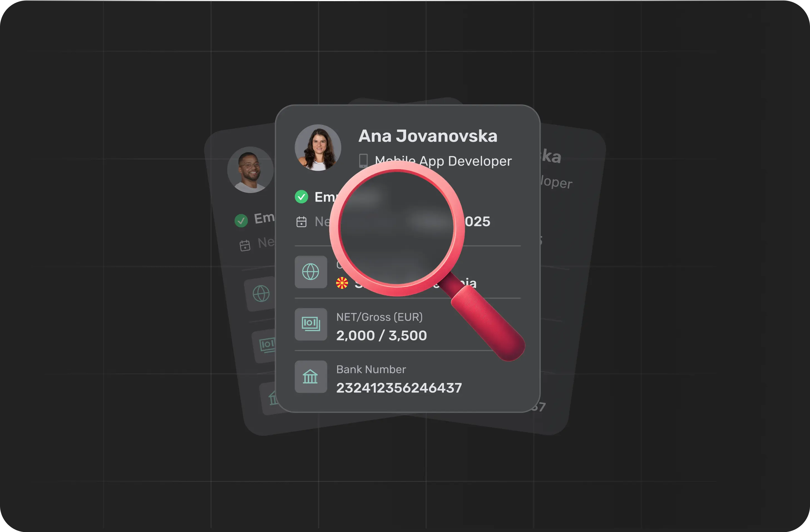Viewport: 810px width, 532px height.
Task: Click the banknote salary icon on front card
Action: [x=310, y=324]
